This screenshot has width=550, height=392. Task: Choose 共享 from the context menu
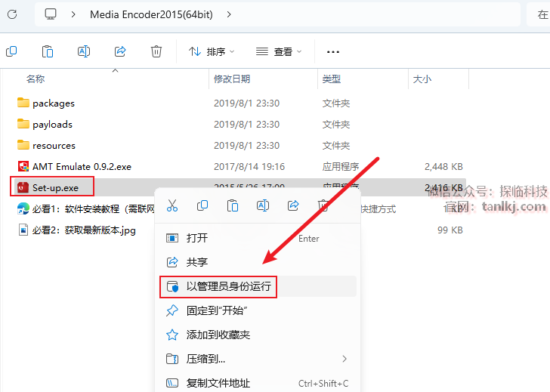(258, 262)
